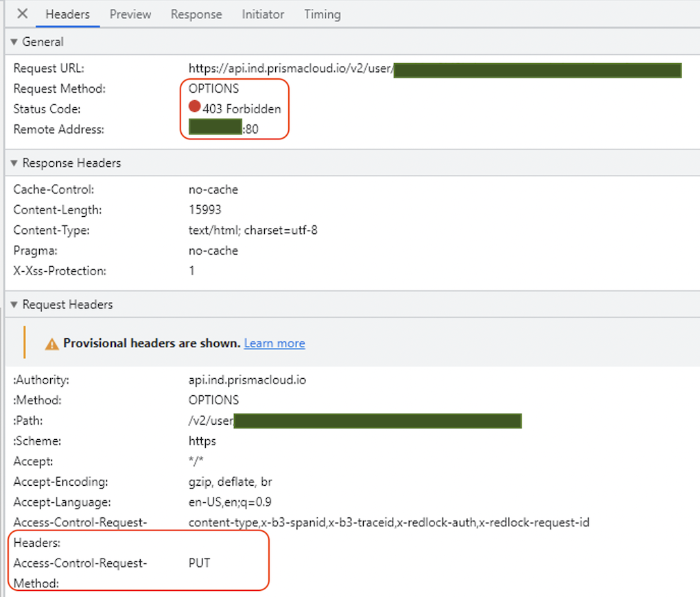This screenshot has height=597, width=700.
Task: Open the Timing tab
Action: (322, 14)
